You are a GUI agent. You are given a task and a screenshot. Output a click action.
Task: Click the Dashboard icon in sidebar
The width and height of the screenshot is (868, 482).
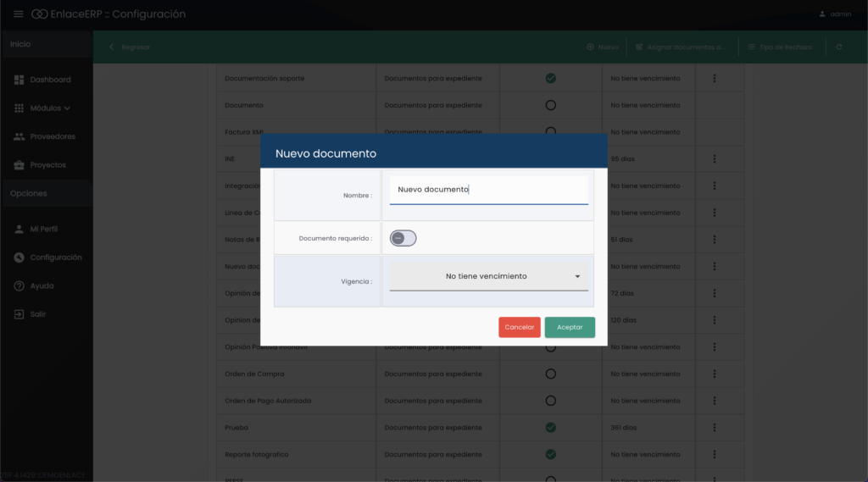click(19, 80)
